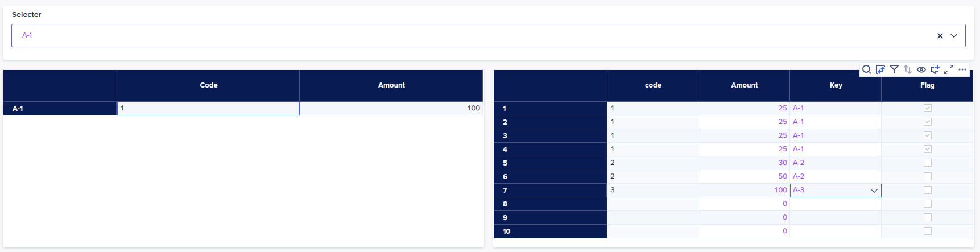Open the filter funnel icon
The height and width of the screenshot is (252, 980).
tap(894, 69)
